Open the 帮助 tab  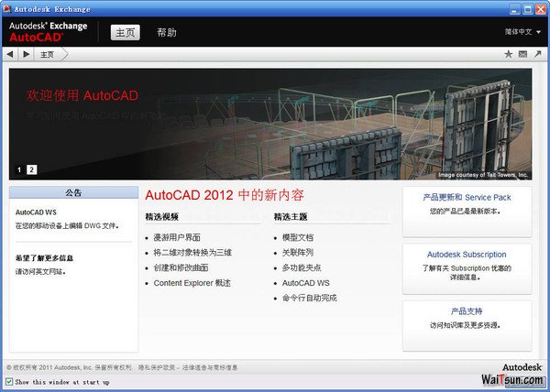(167, 33)
